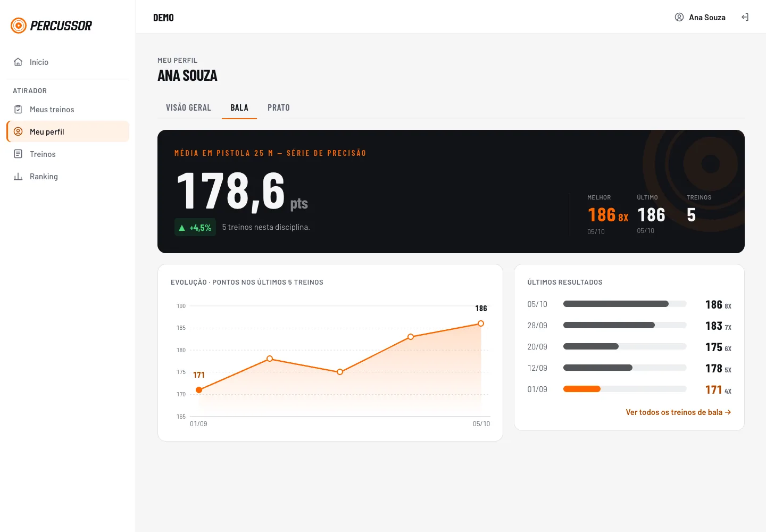766x532 pixels.
Task: Click the clipboard icon beside Meus treinos
Action: pos(18,110)
